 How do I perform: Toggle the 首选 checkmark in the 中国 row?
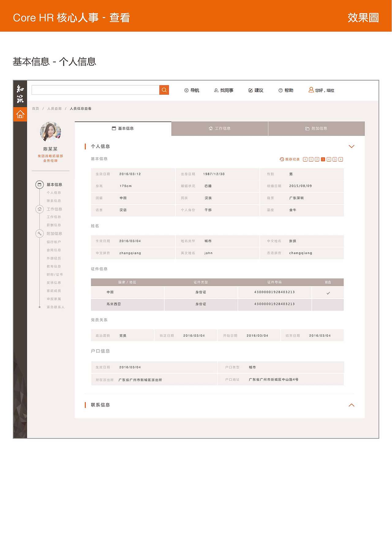click(x=328, y=293)
